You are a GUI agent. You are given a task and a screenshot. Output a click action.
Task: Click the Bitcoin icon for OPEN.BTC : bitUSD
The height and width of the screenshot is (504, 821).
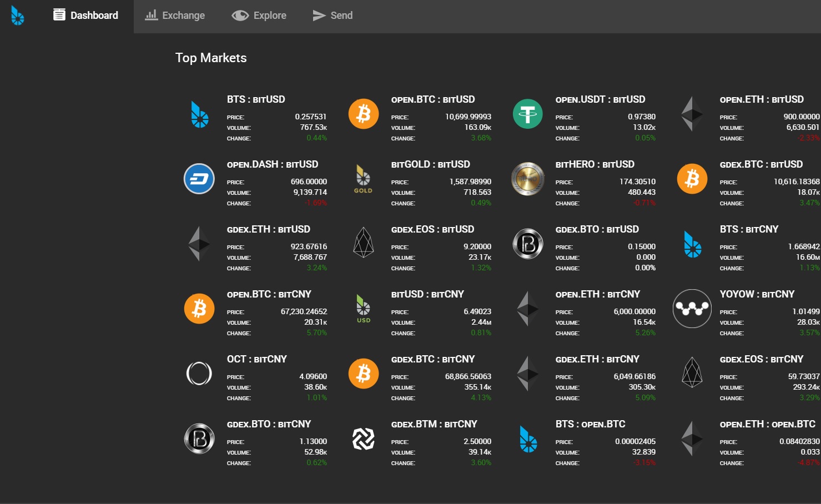click(x=364, y=114)
